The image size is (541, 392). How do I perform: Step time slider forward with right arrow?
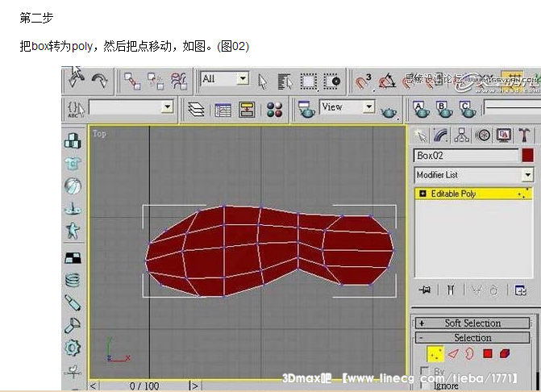[x=195, y=386]
